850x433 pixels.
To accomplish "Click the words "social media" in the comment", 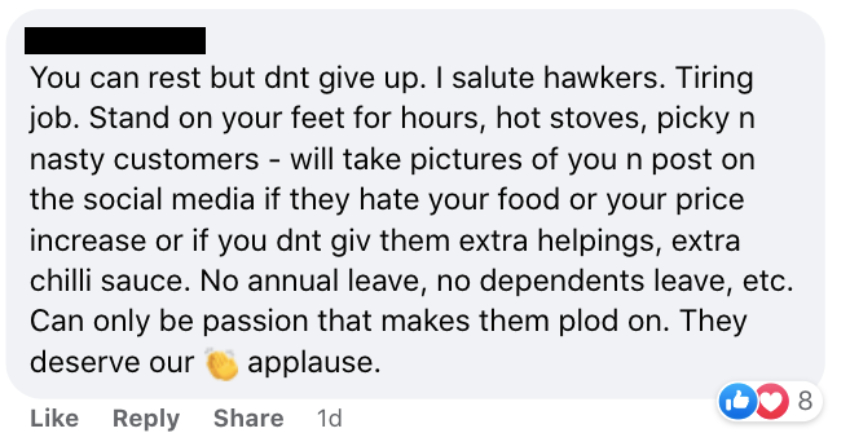I will tap(169, 199).
